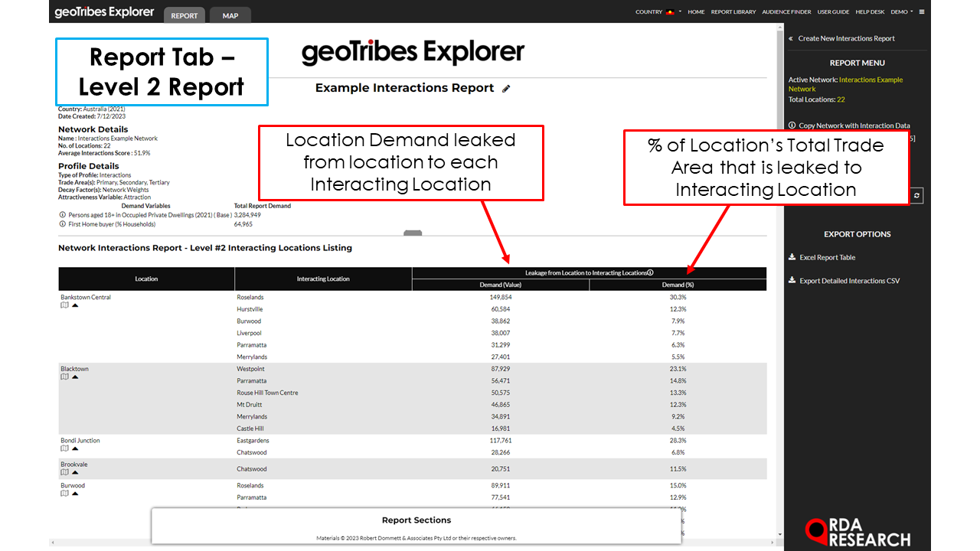
Task: Click the Location column header
Action: pos(146,279)
